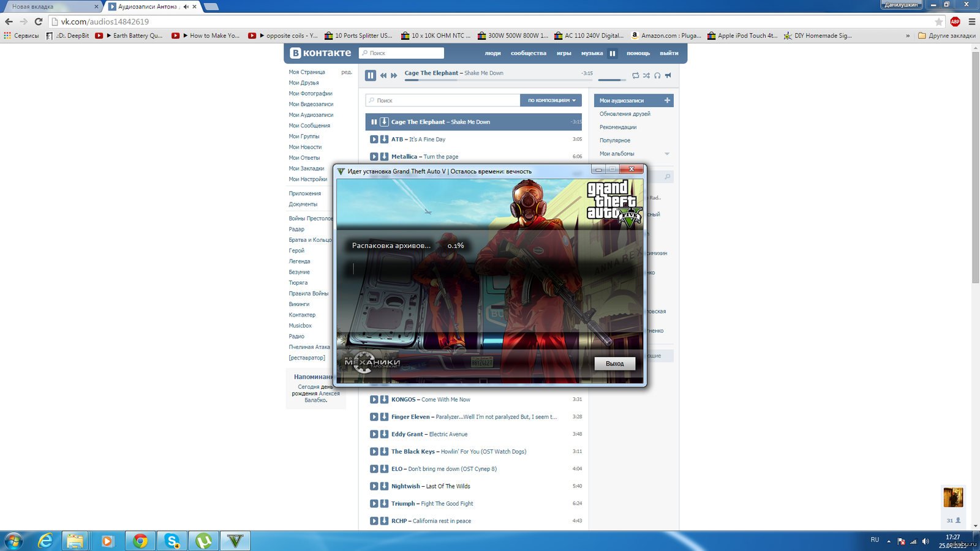Open 'сообщества' in VK top menu
This screenshot has width=980, height=551.
point(529,53)
